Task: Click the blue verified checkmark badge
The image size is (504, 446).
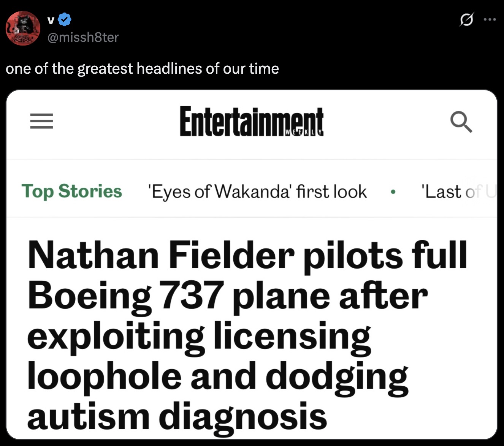Action: (x=65, y=20)
